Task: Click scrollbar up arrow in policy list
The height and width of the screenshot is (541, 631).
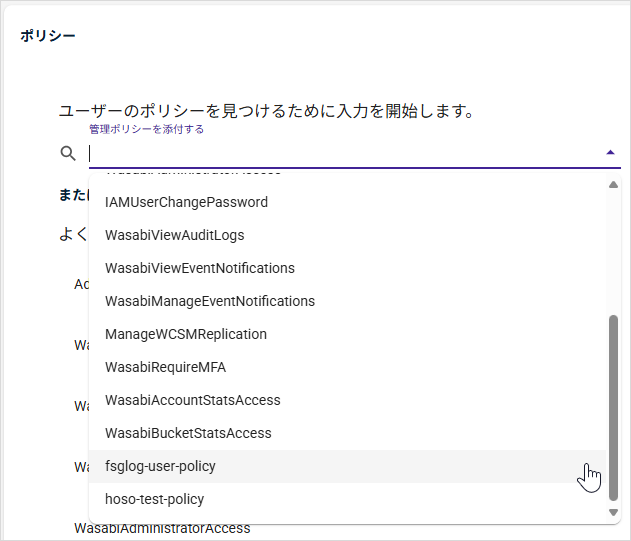Action: (614, 185)
